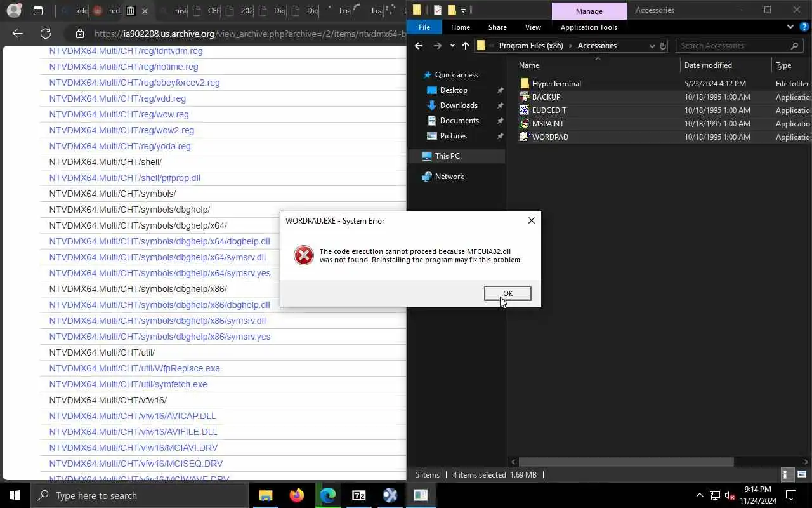Click 'Program Files (x86)' breadcrumb
The width and height of the screenshot is (812, 508).
pyautogui.click(x=531, y=46)
